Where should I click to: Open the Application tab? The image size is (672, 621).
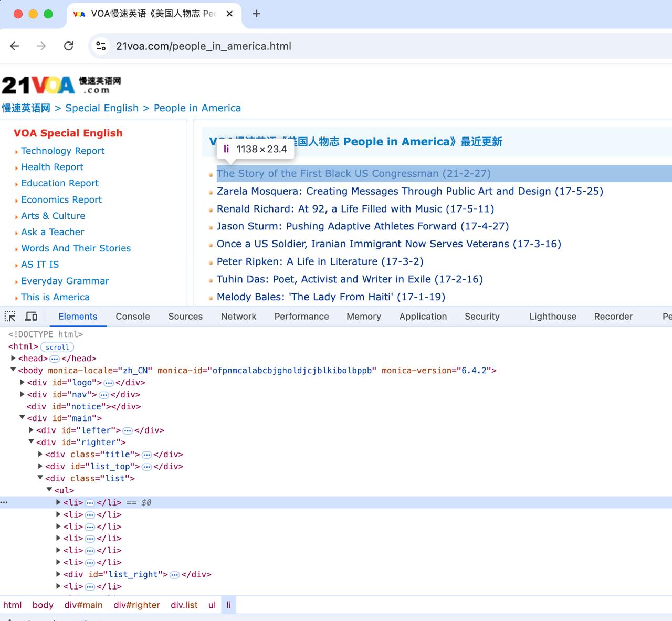point(423,317)
